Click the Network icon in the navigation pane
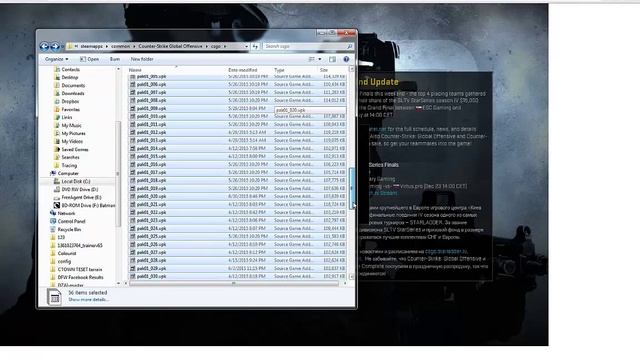Viewport: 640px width, 360px height. click(x=53, y=213)
